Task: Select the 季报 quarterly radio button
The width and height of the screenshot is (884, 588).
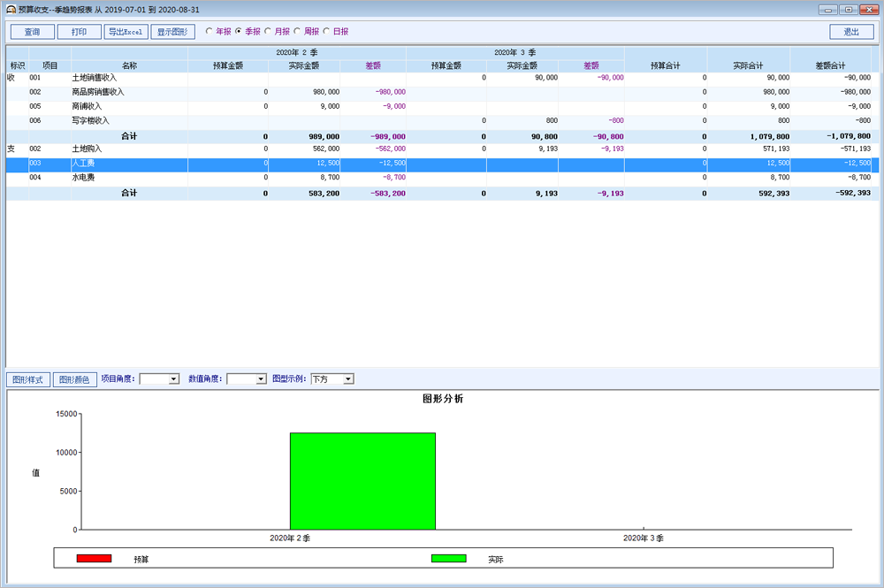Action: tap(239, 31)
